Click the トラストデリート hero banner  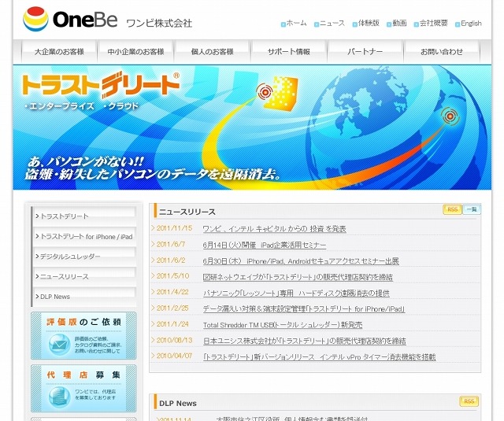coord(252,127)
